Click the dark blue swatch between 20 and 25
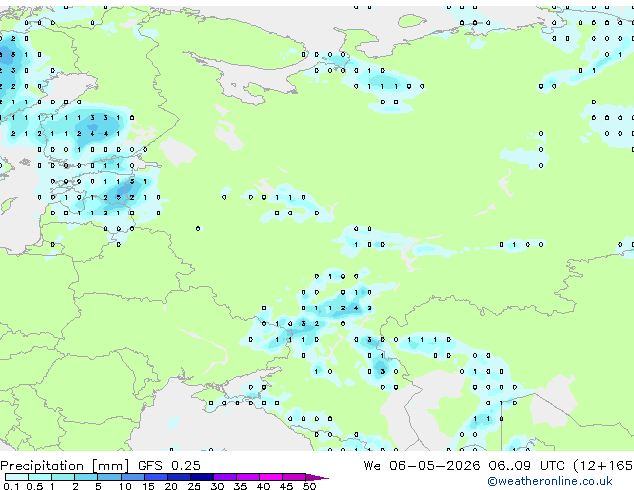The width and height of the screenshot is (634, 490). 179,477
